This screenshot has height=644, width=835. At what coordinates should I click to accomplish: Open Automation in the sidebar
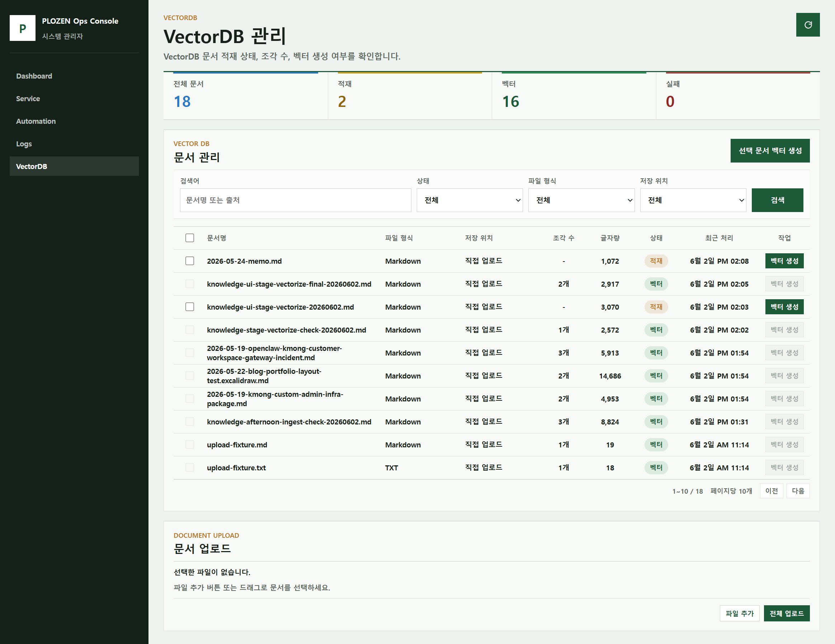[74, 121]
